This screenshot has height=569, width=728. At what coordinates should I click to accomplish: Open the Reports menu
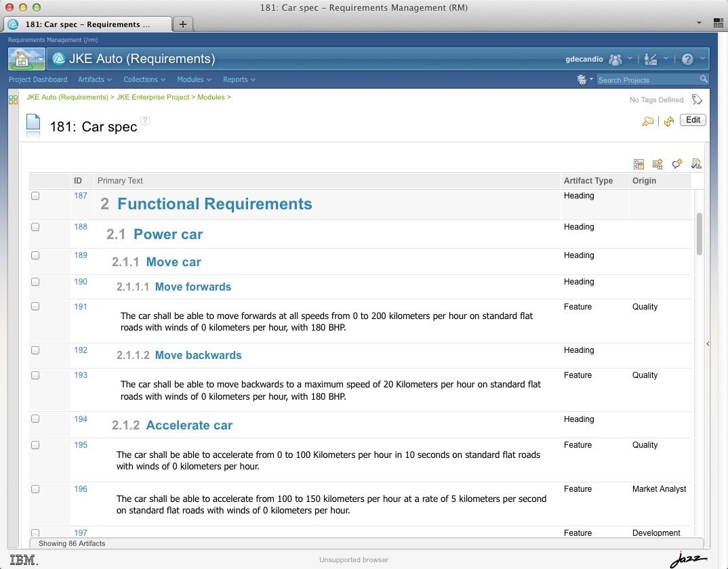click(239, 79)
